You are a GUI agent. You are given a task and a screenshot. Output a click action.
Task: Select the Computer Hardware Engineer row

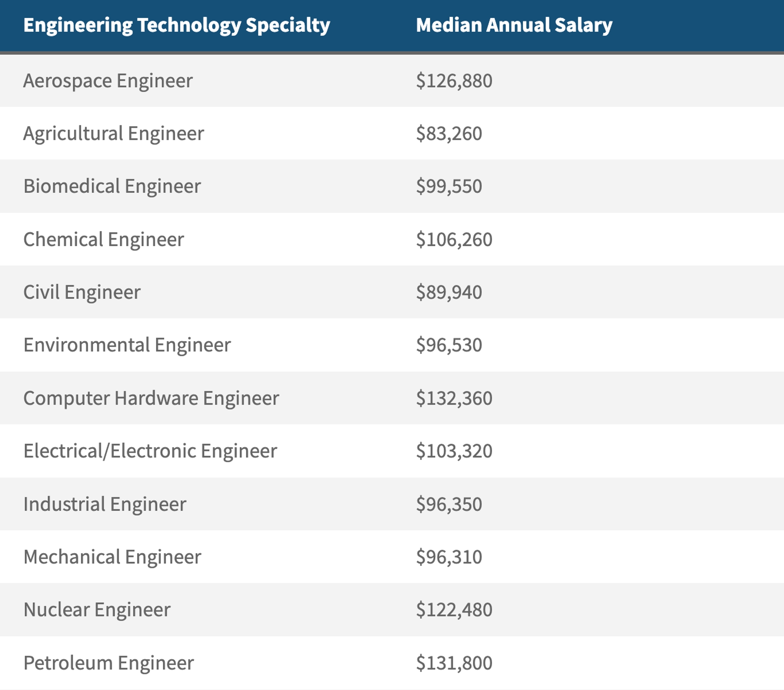pyautogui.click(x=151, y=398)
